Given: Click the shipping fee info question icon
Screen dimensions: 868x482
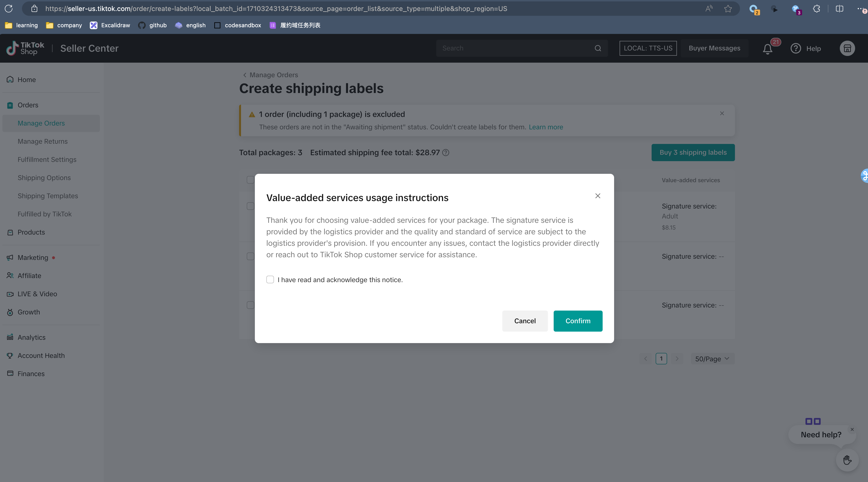Looking at the screenshot, I should tap(445, 153).
